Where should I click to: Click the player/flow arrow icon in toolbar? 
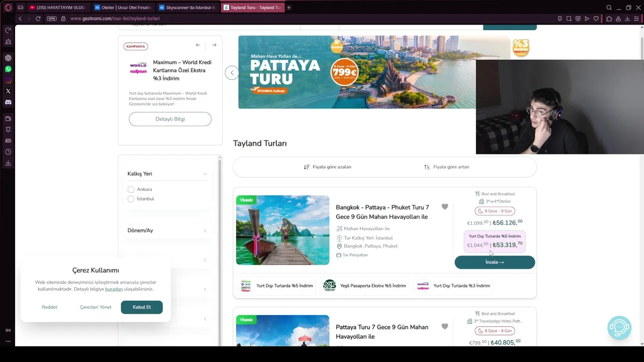pos(587,19)
